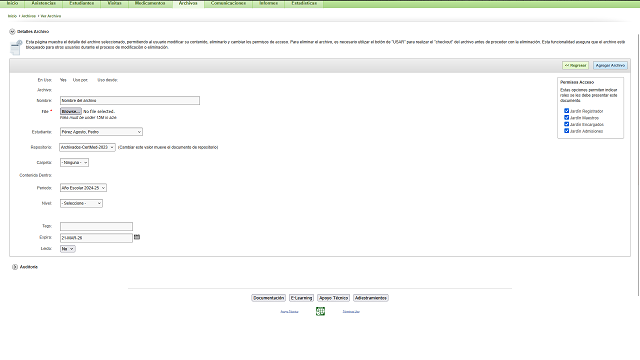This screenshot has height=360, width=640.
Task: Toggle the Jardín Admisiones checkbox
Action: (x=567, y=131)
